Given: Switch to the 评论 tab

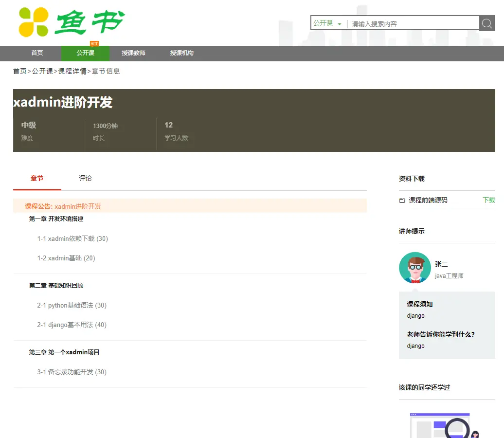Looking at the screenshot, I should [x=85, y=178].
